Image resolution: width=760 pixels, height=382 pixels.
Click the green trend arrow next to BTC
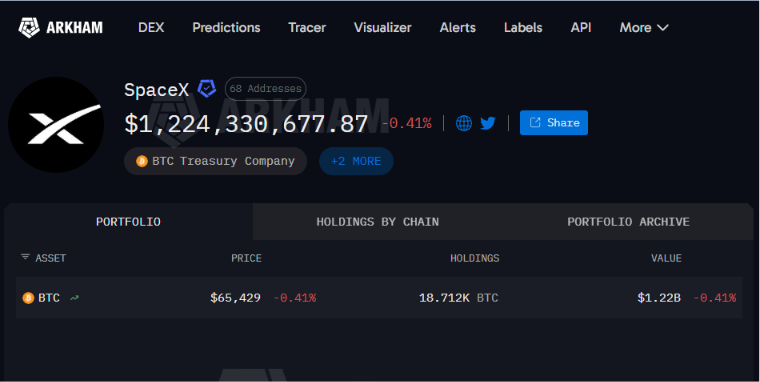click(x=74, y=298)
